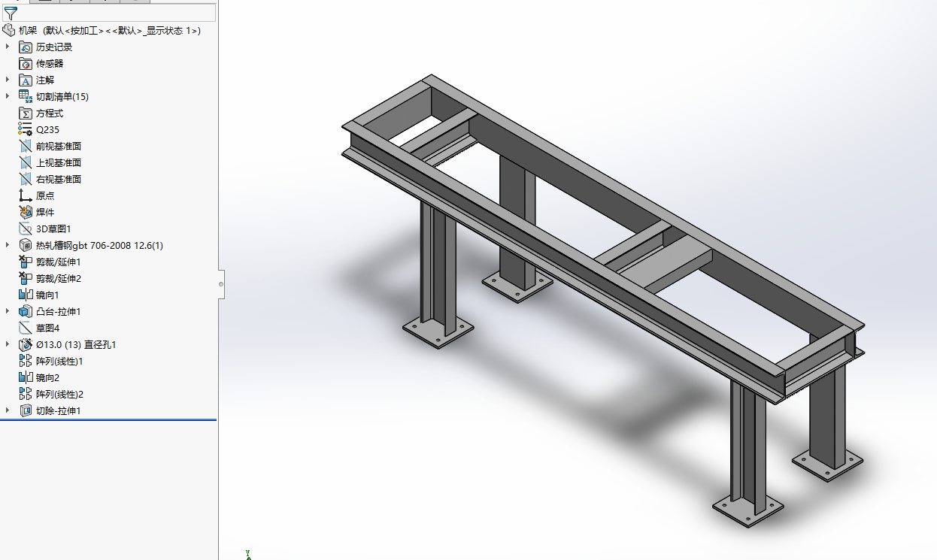This screenshot has height=560, width=937.
Task: Click the 阵列(线性)1 linear pattern icon
Action: (x=26, y=361)
